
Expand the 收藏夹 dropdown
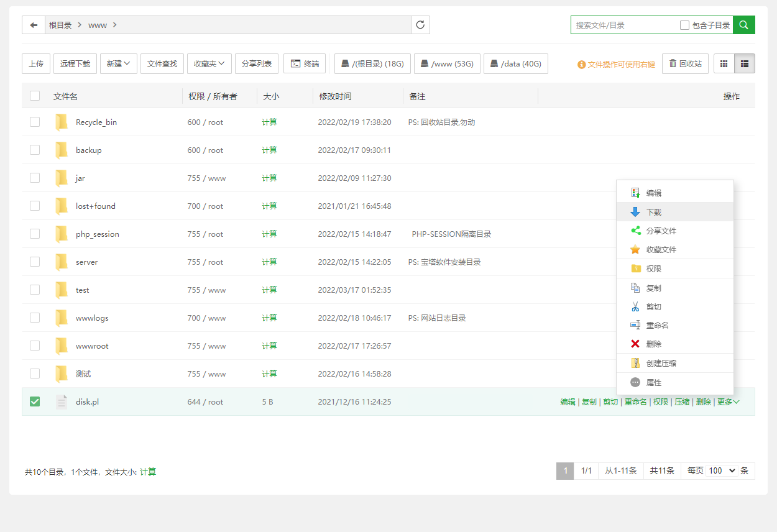[x=209, y=63]
